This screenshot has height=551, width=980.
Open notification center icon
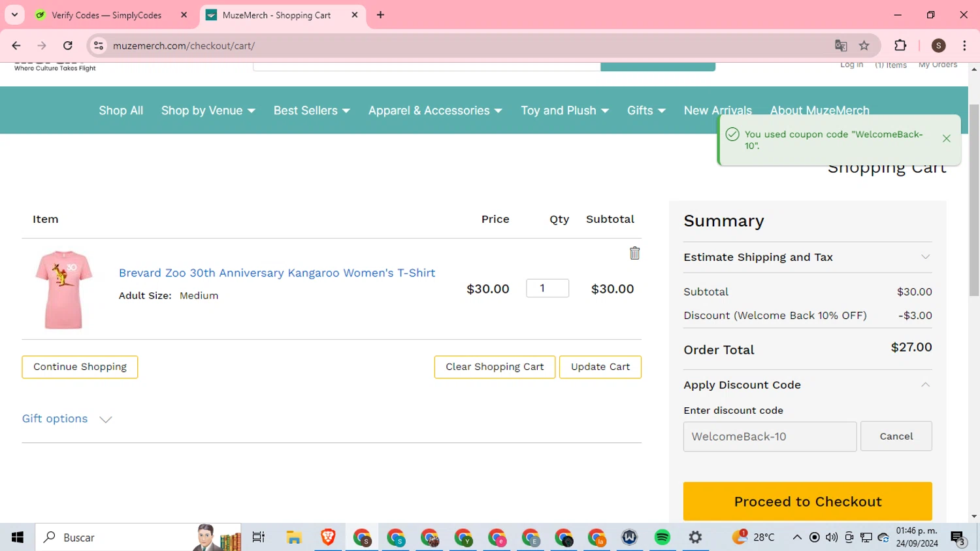958,538
